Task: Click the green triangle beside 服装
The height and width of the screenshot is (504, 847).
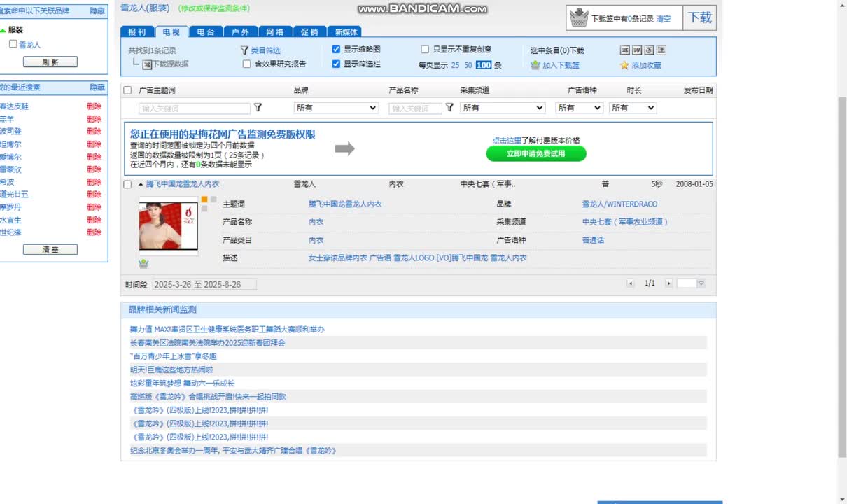Action: coord(3,31)
